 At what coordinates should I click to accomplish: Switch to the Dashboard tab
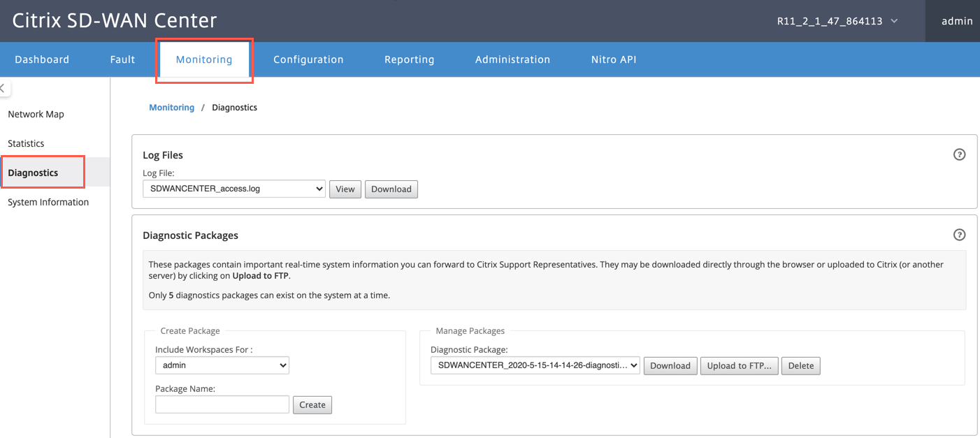coord(42,59)
